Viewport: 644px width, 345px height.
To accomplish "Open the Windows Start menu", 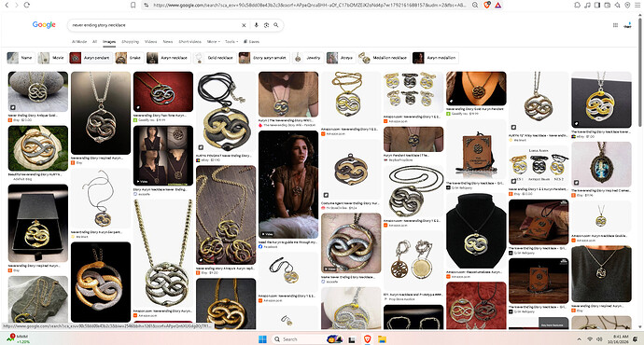I will (262, 339).
